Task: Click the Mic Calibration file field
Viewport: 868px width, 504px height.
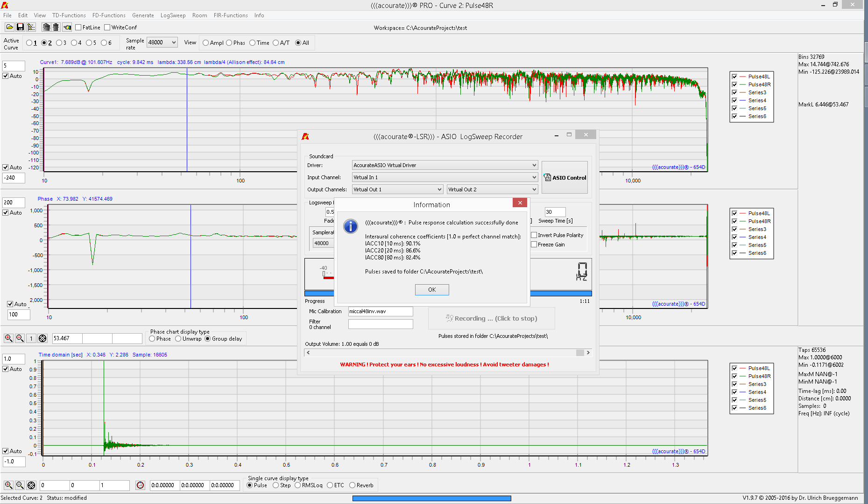Action: 381,311
